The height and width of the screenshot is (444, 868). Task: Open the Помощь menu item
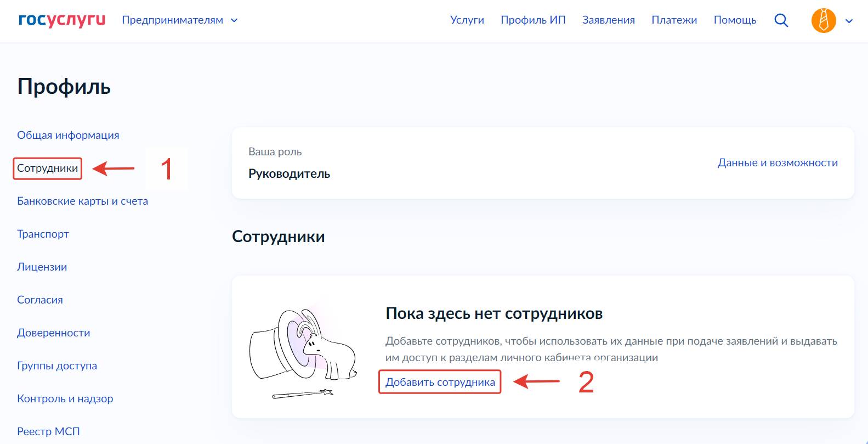(x=735, y=20)
